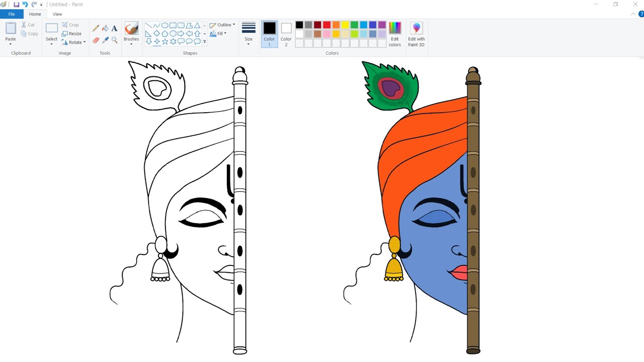This screenshot has width=644, height=362.
Task: Open the Select dropdown arrow
Action: 51,44
